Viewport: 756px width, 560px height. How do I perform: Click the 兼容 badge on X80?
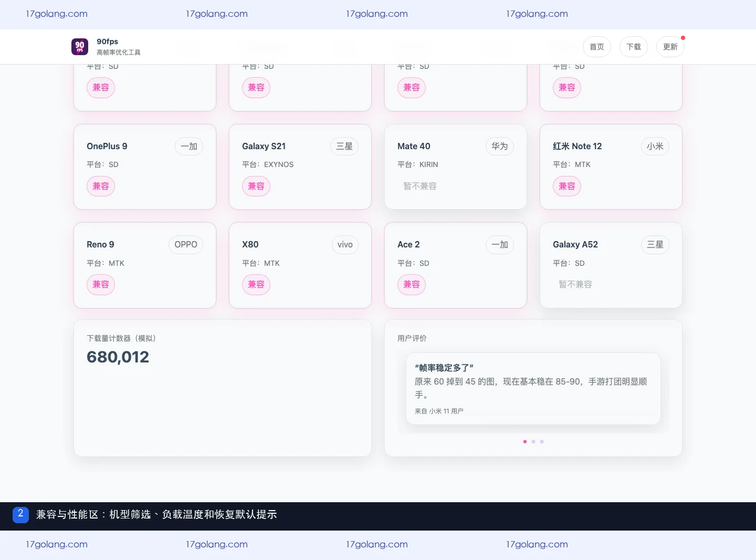tap(256, 284)
